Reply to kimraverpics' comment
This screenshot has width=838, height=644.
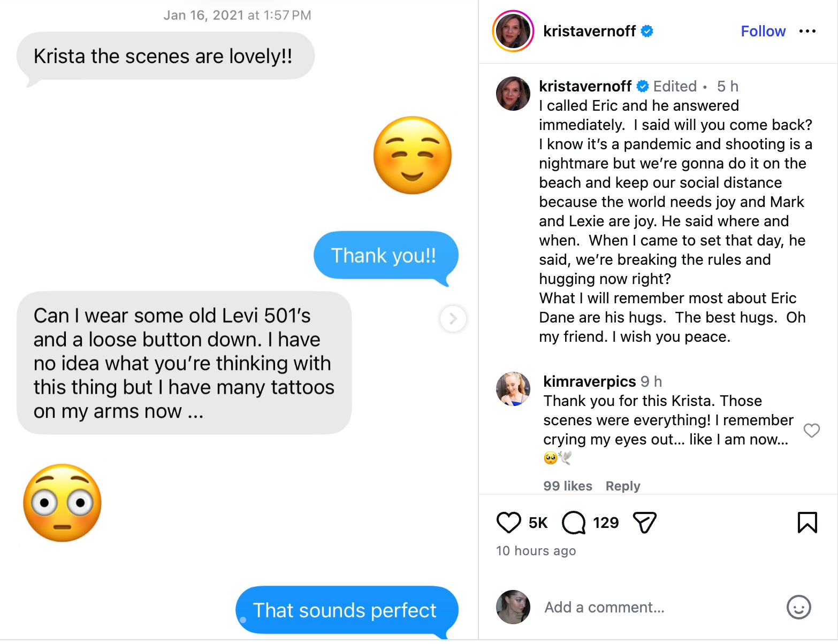coord(622,486)
